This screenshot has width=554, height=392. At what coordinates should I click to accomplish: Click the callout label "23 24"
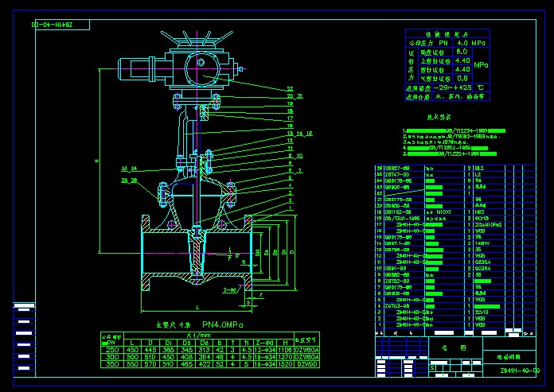point(129,169)
